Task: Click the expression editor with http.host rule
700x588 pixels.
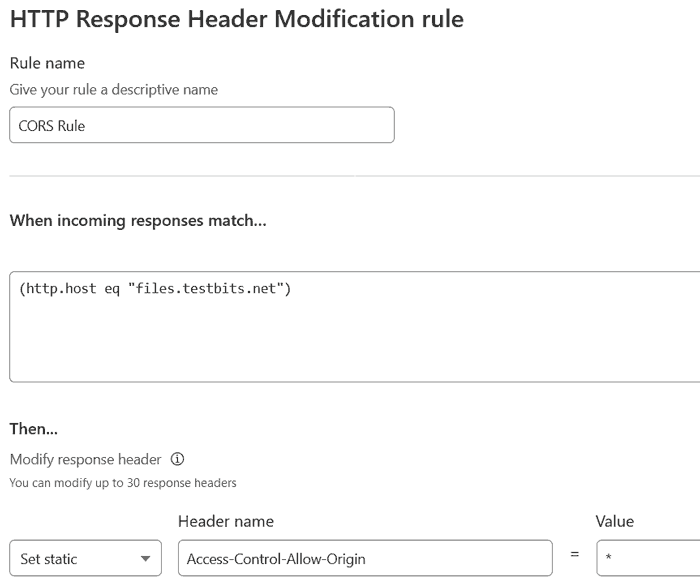Action: pyautogui.click(x=354, y=326)
